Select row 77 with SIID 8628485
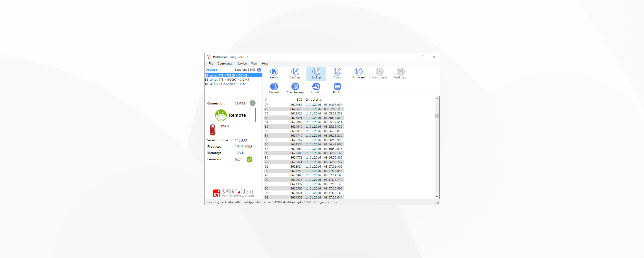 (304, 105)
